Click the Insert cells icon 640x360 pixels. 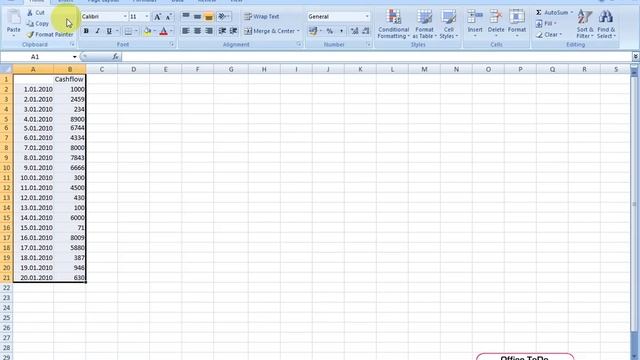(x=475, y=17)
